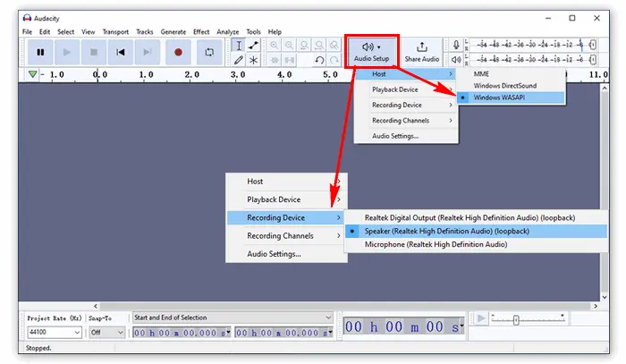Expand Playback Device in upper menu

point(406,89)
